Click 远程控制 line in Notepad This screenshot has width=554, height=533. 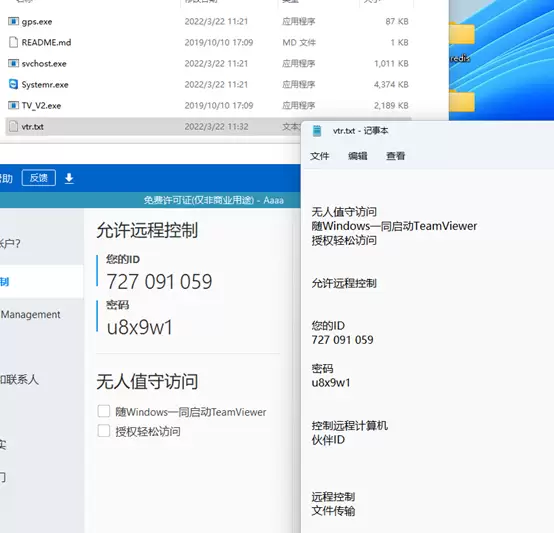333,497
